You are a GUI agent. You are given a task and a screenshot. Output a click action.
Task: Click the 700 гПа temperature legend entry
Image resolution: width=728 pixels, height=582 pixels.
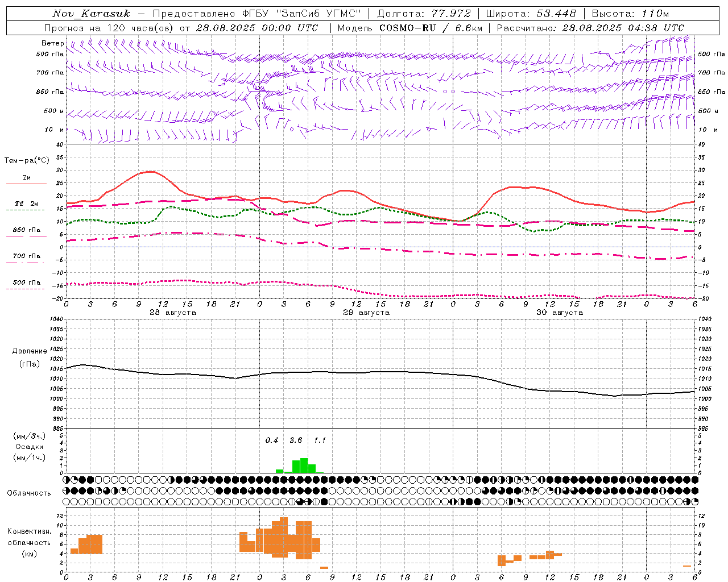point(27,256)
